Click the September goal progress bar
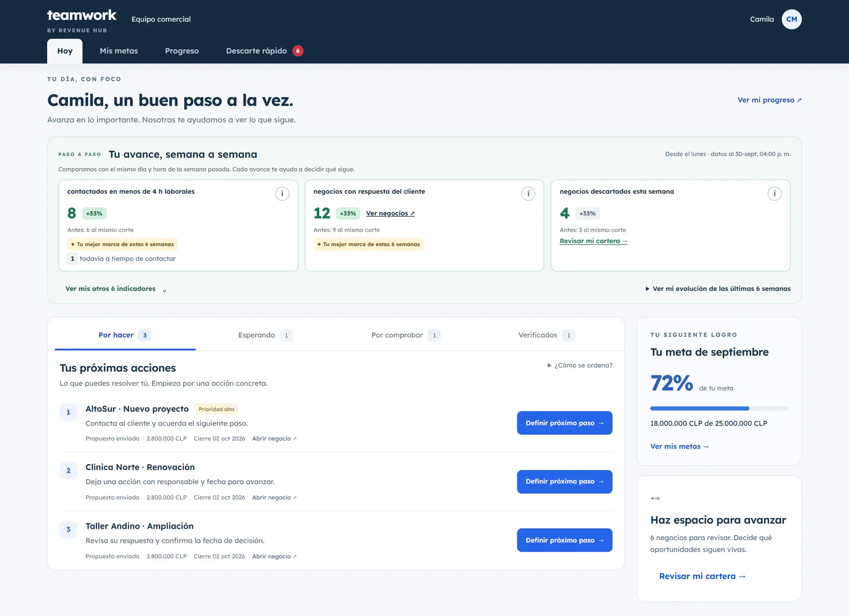 coord(719,408)
